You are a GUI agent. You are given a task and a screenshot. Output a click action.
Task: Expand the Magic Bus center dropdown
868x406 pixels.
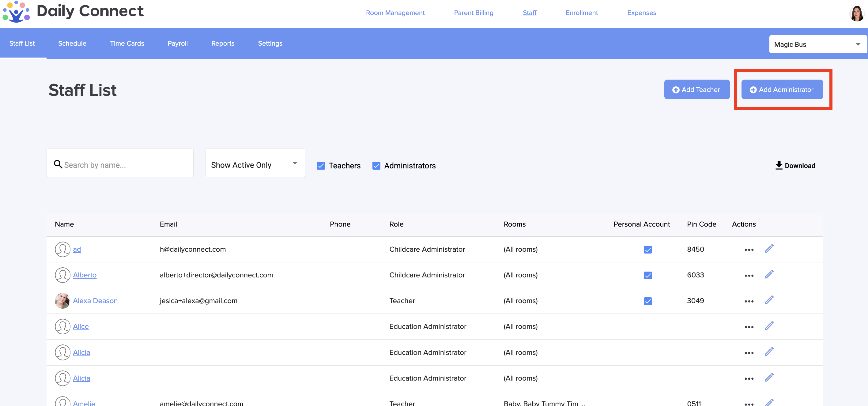point(817,44)
